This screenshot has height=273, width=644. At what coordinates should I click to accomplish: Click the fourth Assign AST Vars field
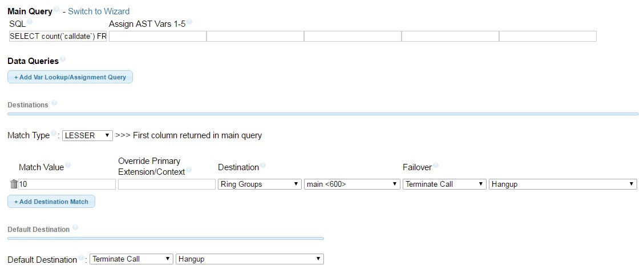450,36
